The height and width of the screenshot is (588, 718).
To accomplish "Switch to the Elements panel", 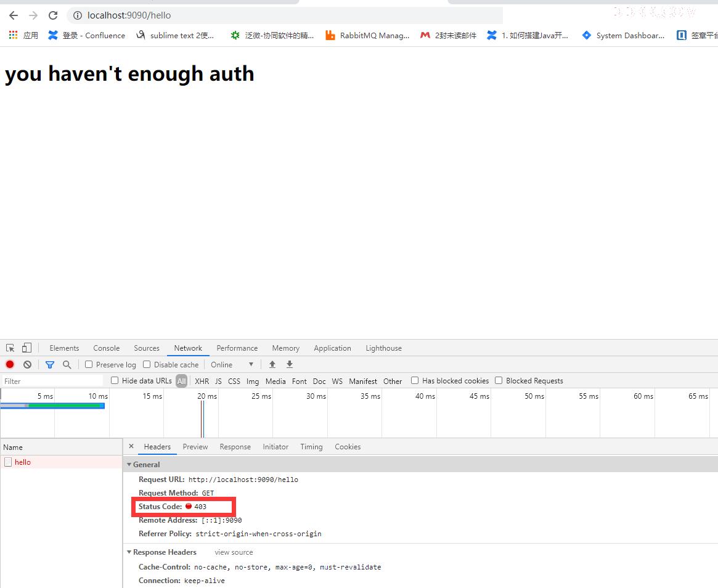I will pyautogui.click(x=64, y=348).
